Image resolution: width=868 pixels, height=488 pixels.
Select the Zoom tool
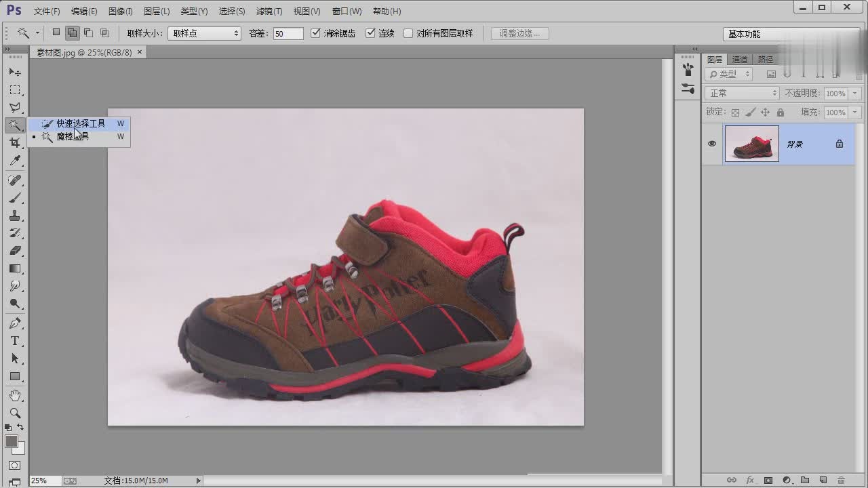pyautogui.click(x=15, y=413)
